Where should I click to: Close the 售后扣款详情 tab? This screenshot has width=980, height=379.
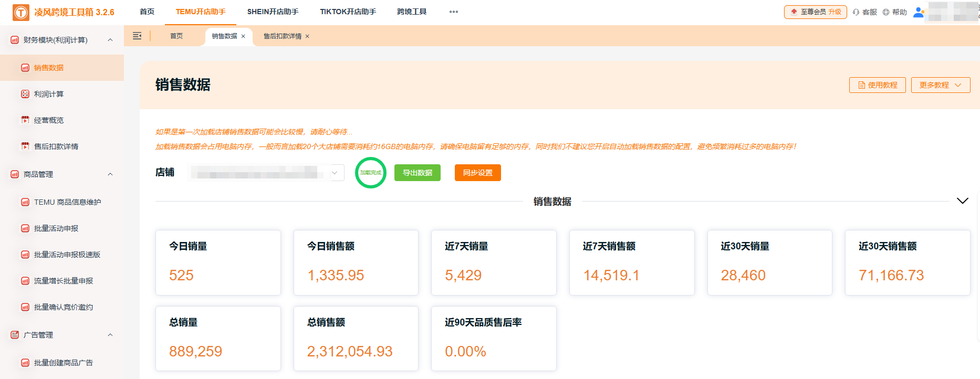click(x=307, y=36)
